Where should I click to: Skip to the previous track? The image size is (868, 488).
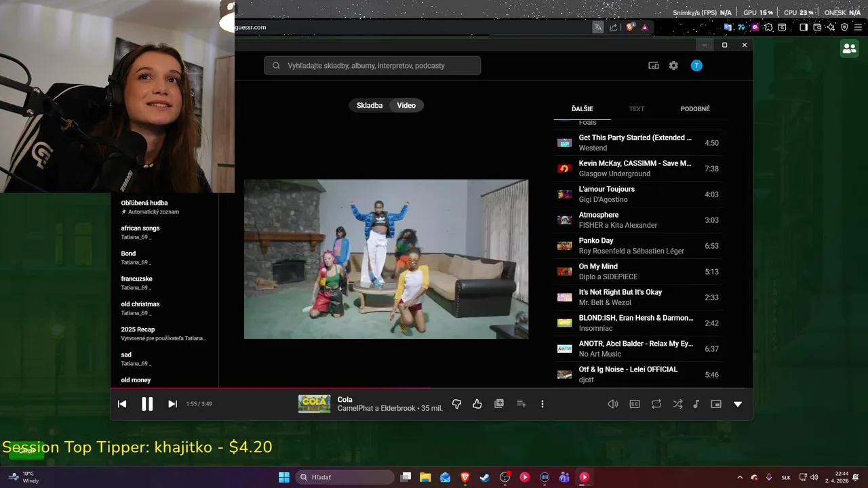[122, 404]
